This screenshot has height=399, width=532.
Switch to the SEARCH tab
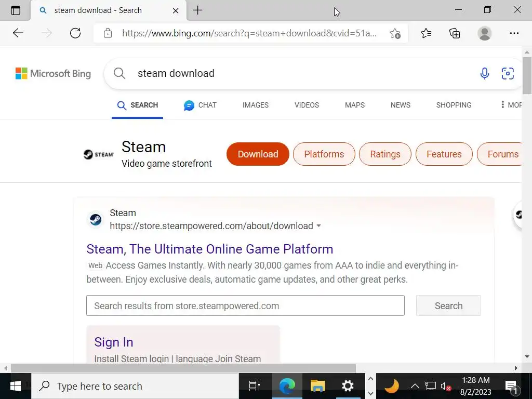tap(137, 105)
